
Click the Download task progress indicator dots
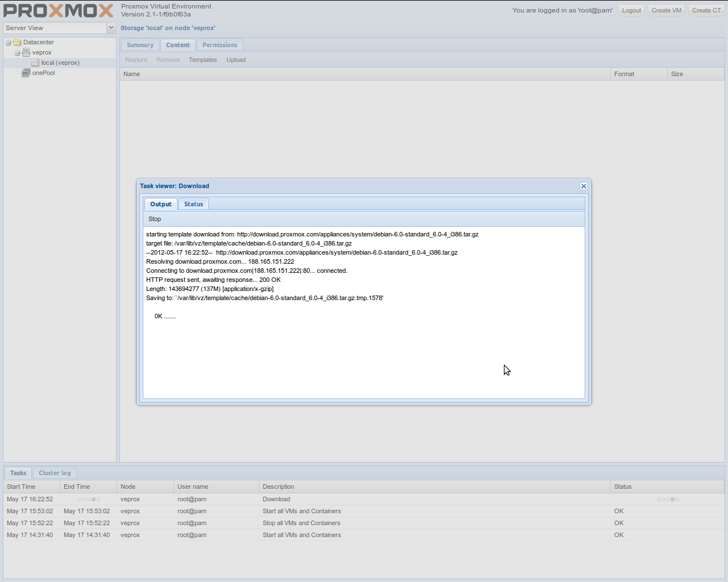[667, 499]
